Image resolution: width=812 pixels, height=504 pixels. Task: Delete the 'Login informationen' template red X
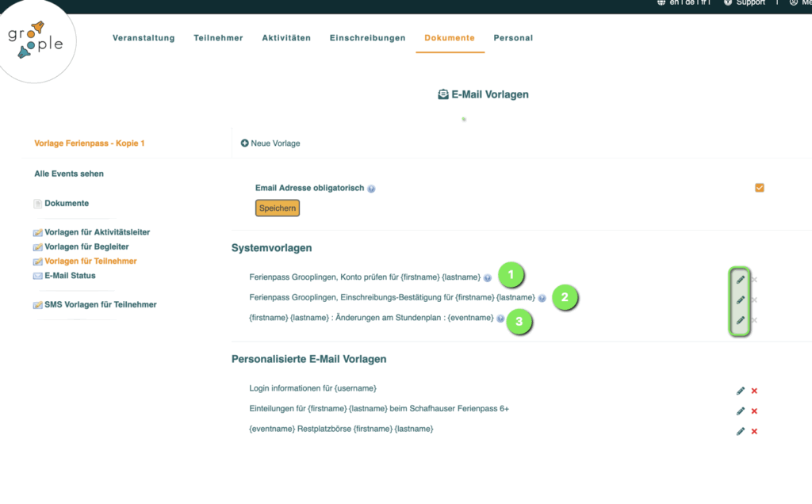pos(754,391)
